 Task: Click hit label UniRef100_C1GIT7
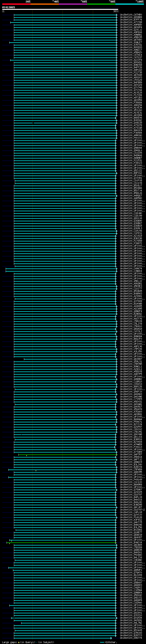131,289
